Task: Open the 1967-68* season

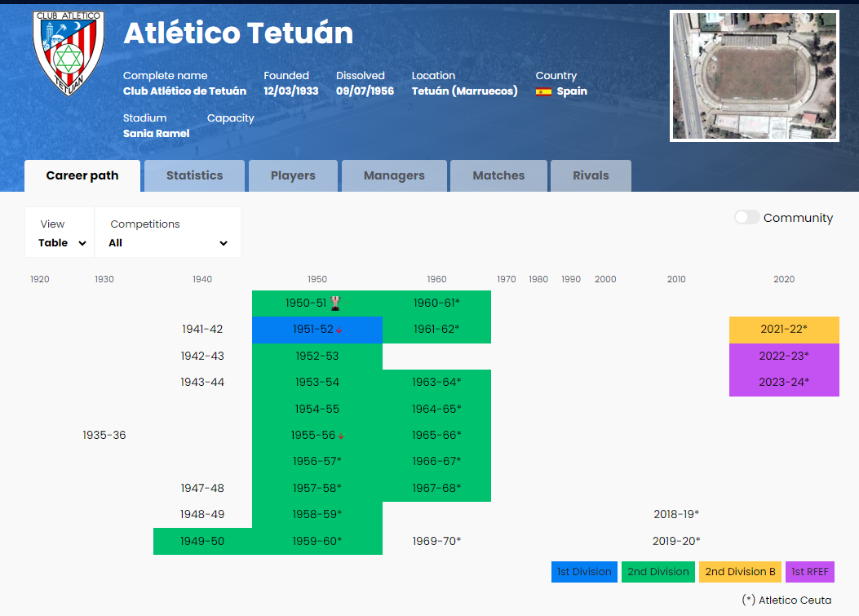Action: (436, 488)
